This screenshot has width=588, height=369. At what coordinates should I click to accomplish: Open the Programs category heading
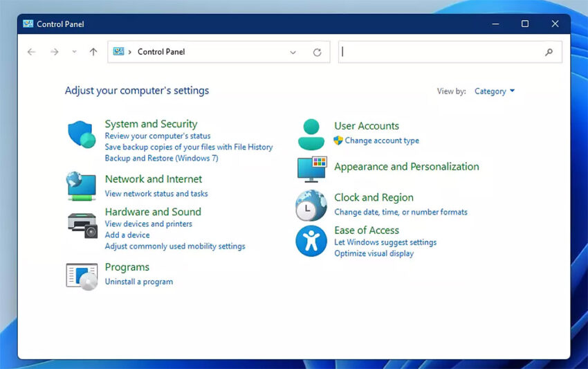tap(127, 267)
